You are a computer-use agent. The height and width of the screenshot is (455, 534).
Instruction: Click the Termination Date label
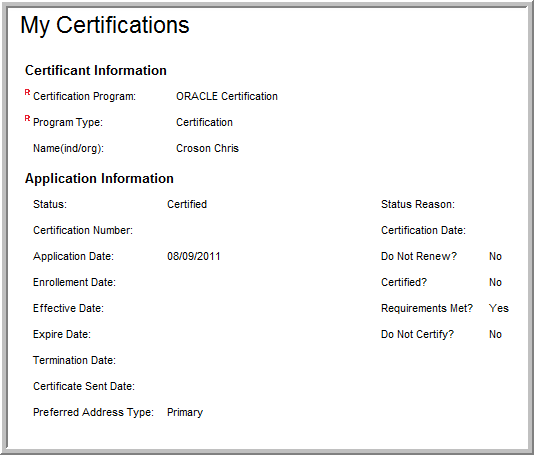[74, 360]
